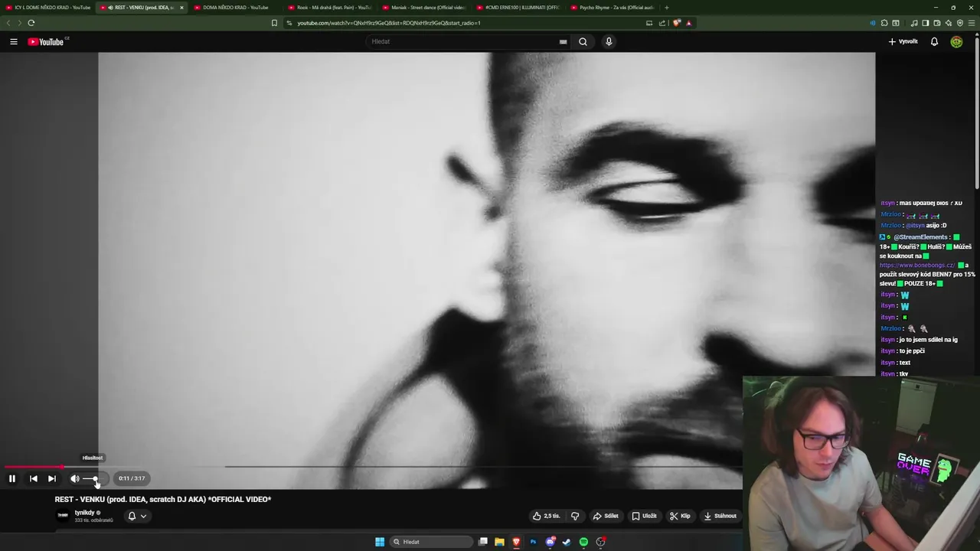Click the Windows taskbar search box

pyautogui.click(x=431, y=542)
